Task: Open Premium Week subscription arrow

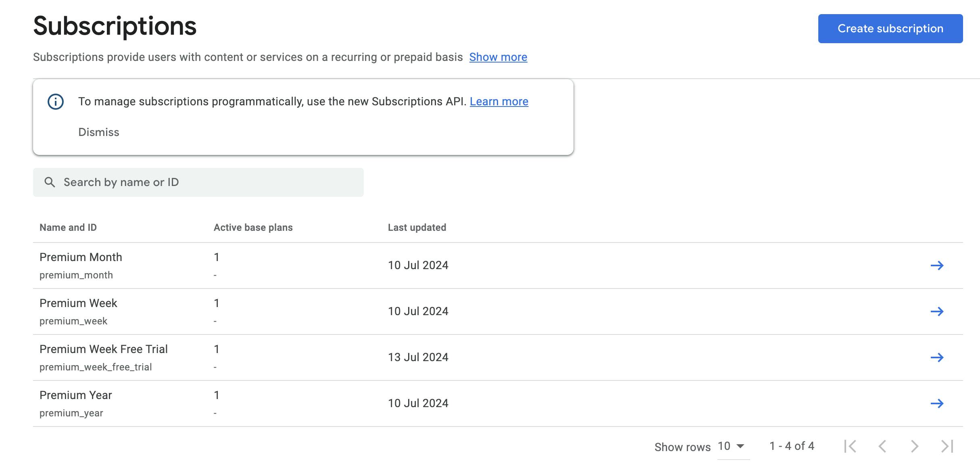Action: click(937, 311)
